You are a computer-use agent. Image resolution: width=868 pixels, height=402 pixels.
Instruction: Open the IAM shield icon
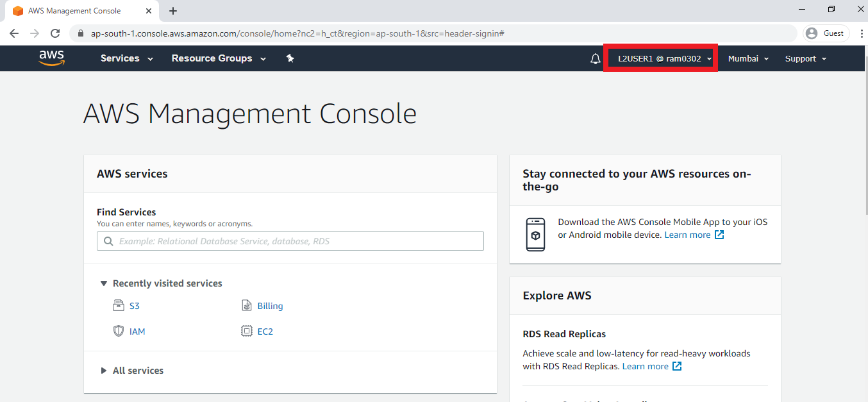[x=119, y=331]
